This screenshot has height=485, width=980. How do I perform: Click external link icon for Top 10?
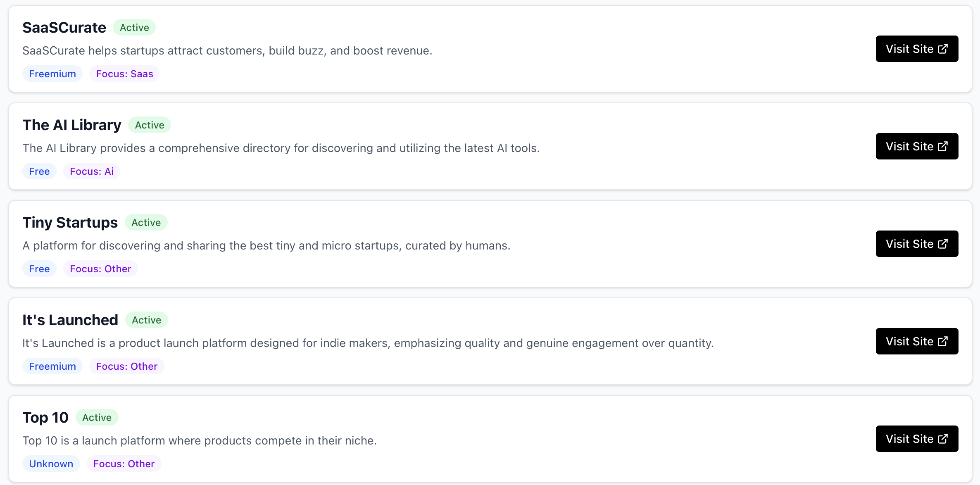tap(943, 439)
